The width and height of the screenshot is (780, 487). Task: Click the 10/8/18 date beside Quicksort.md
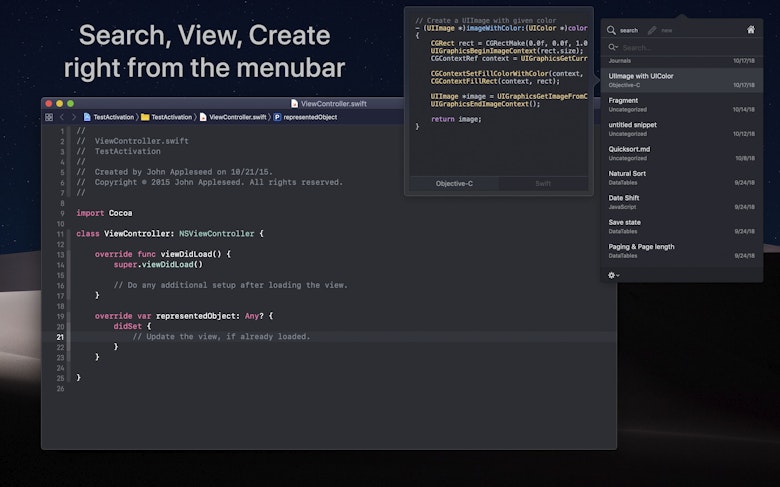click(x=745, y=158)
